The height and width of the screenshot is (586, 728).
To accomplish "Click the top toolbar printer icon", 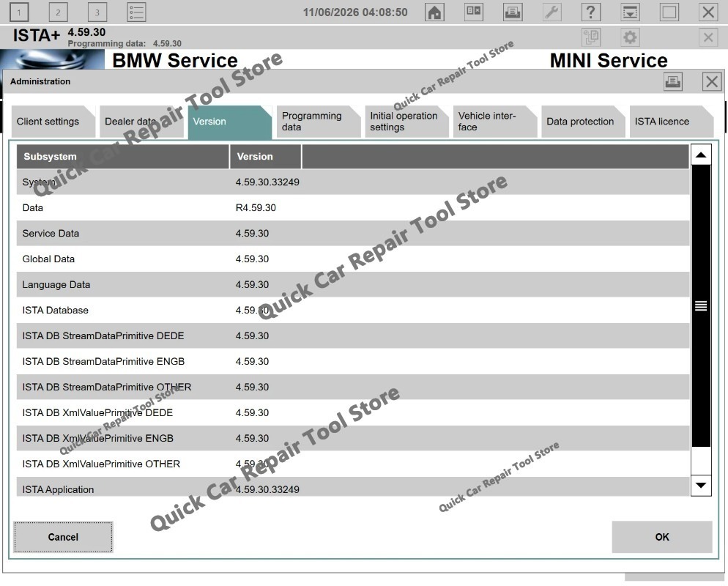I will 513,12.
